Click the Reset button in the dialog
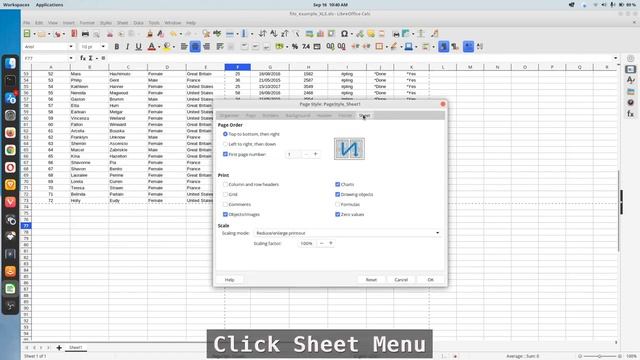640x360 pixels. 371,280
